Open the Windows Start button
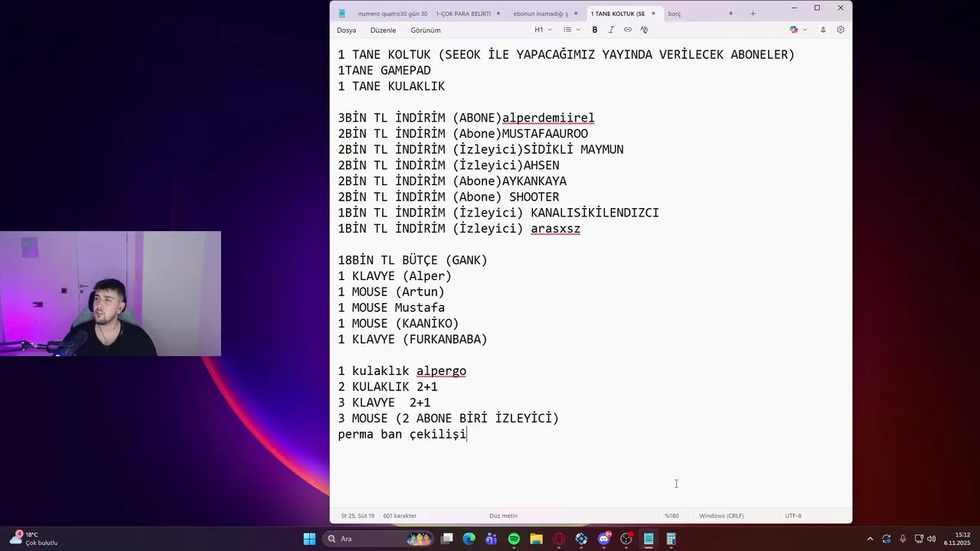The image size is (980, 551). 309,539
